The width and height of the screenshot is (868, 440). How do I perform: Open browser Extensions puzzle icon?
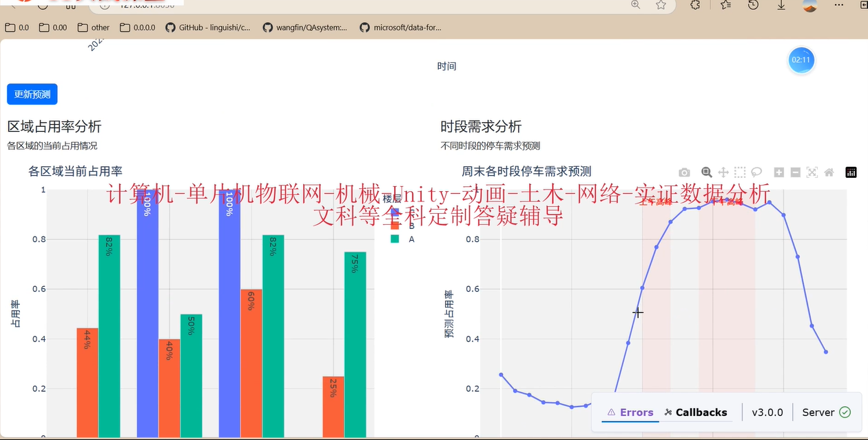tap(695, 5)
